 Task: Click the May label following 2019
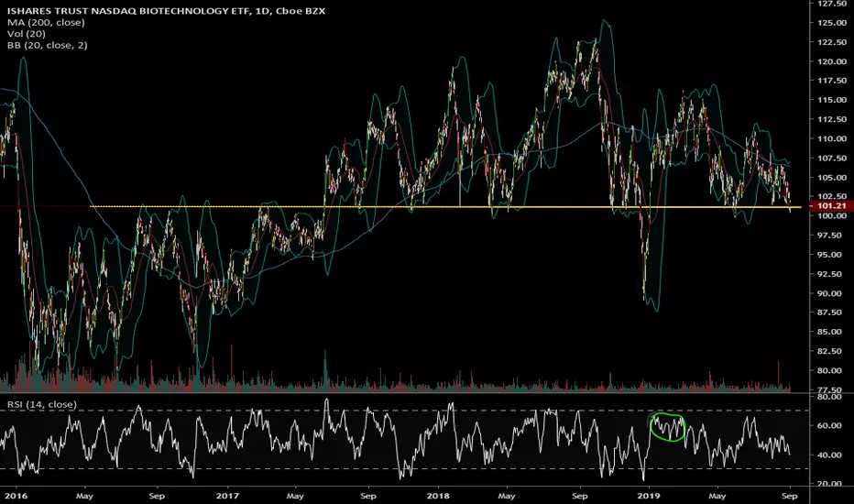(717, 496)
